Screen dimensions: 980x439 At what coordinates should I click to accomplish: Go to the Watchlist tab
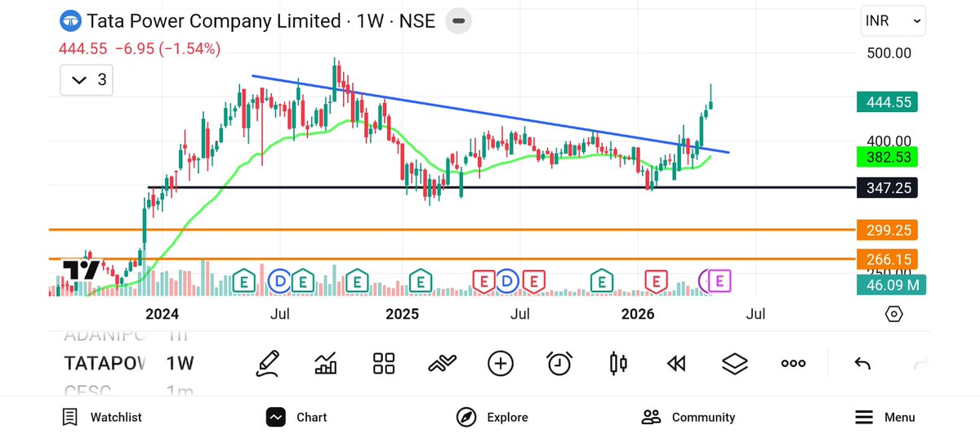(102, 417)
